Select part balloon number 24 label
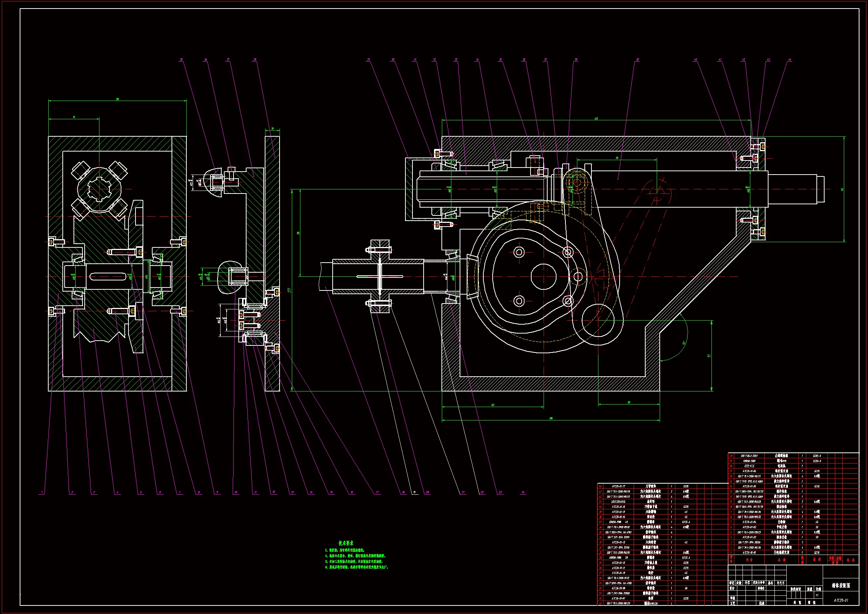This screenshot has width=868, height=614. pyautogui.click(x=523, y=493)
